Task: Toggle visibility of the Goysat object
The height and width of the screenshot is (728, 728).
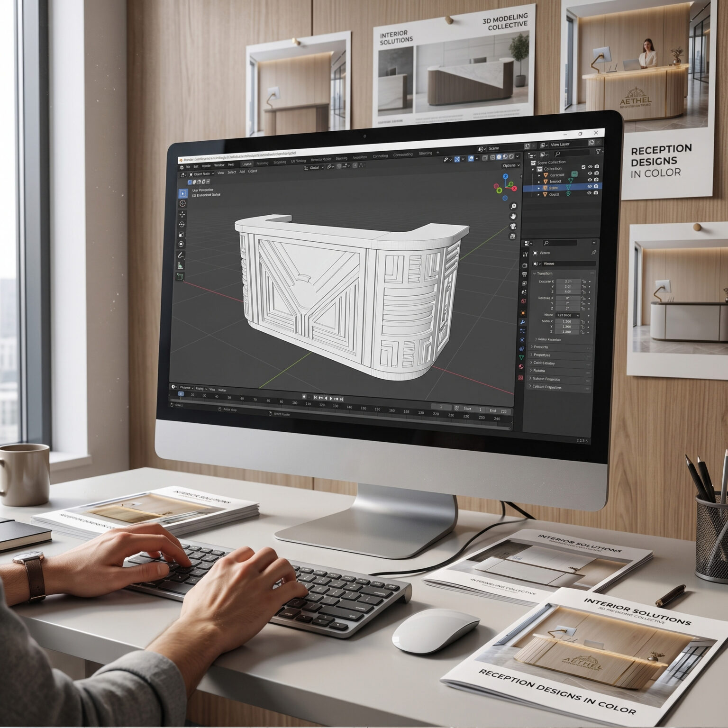Action: tap(590, 193)
